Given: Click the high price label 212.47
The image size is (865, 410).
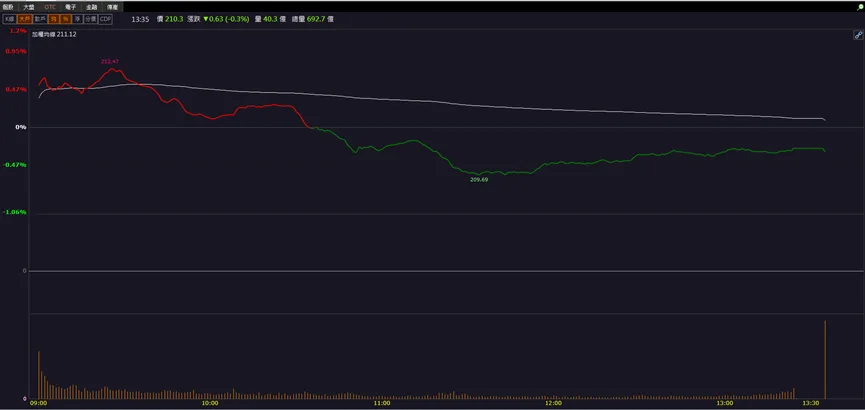Looking at the screenshot, I should pyautogui.click(x=110, y=62).
